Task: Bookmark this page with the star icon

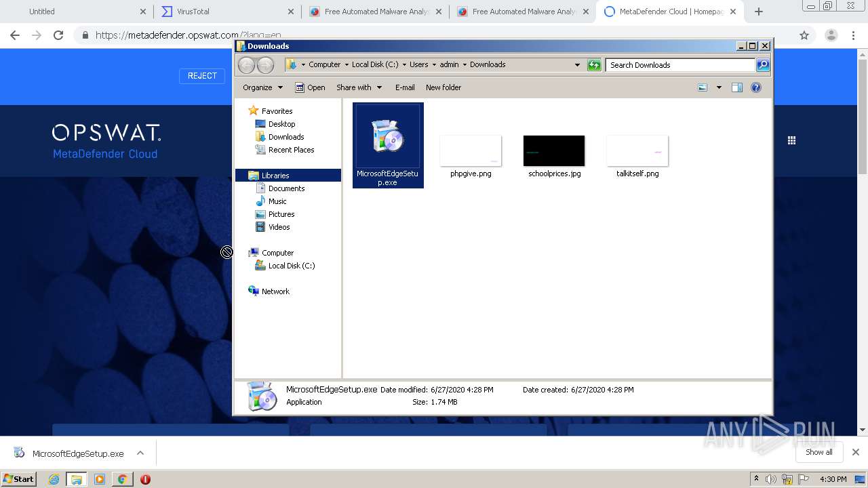Action: tap(804, 35)
